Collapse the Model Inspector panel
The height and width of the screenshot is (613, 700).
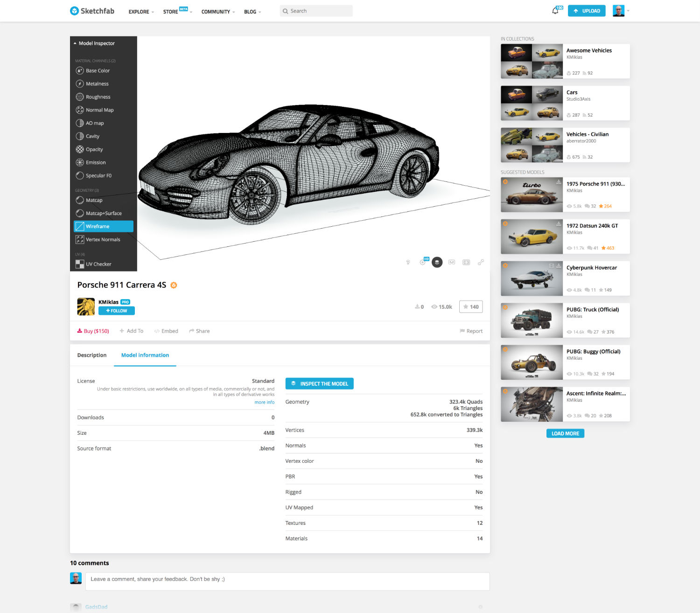click(x=94, y=43)
